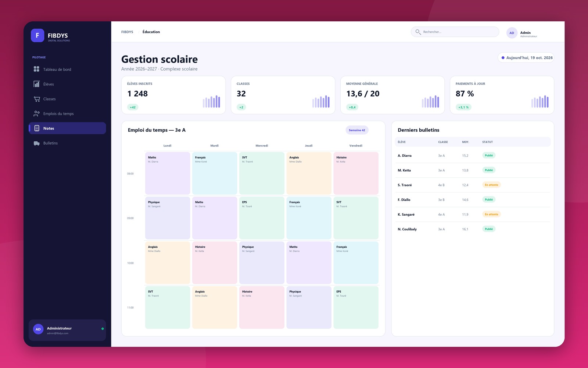Click the 08:00 time label
The image size is (588, 368).
tap(130, 174)
